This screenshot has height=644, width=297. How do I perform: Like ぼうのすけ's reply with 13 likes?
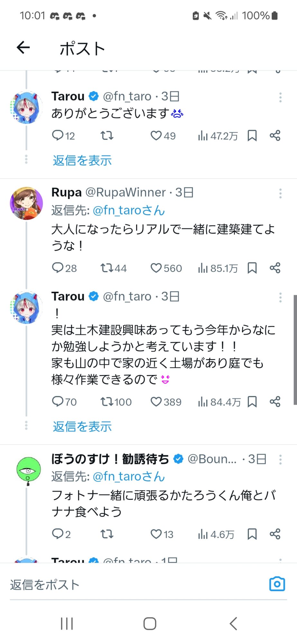point(156,534)
